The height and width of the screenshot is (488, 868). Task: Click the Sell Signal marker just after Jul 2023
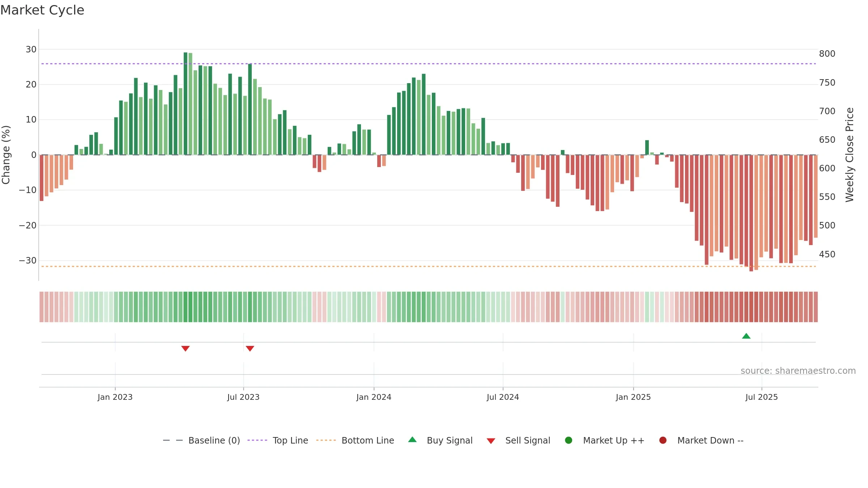(x=250, y=348)
